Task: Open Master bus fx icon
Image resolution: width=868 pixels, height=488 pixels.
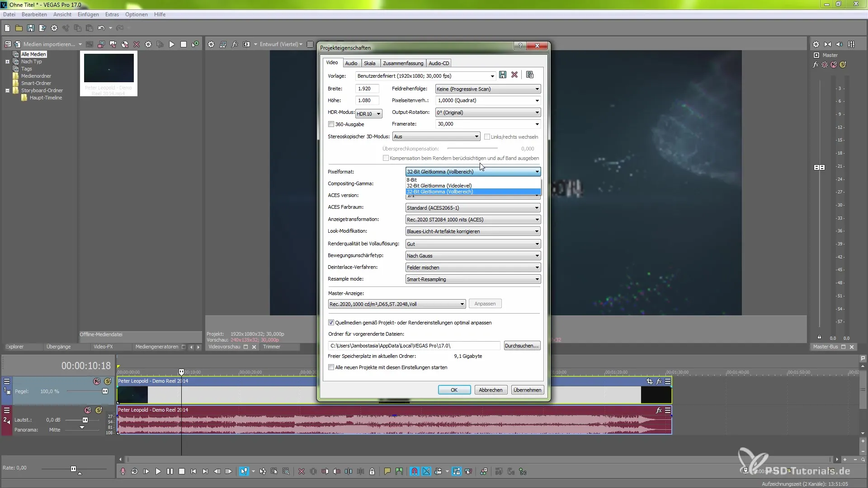Action: pyautogui.click(x=816, y=65)
